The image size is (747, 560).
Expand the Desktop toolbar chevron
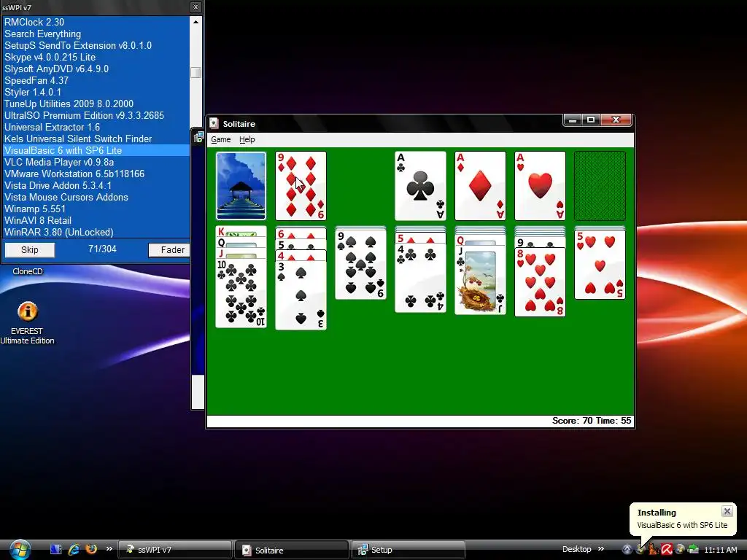[x=601, y=549]
